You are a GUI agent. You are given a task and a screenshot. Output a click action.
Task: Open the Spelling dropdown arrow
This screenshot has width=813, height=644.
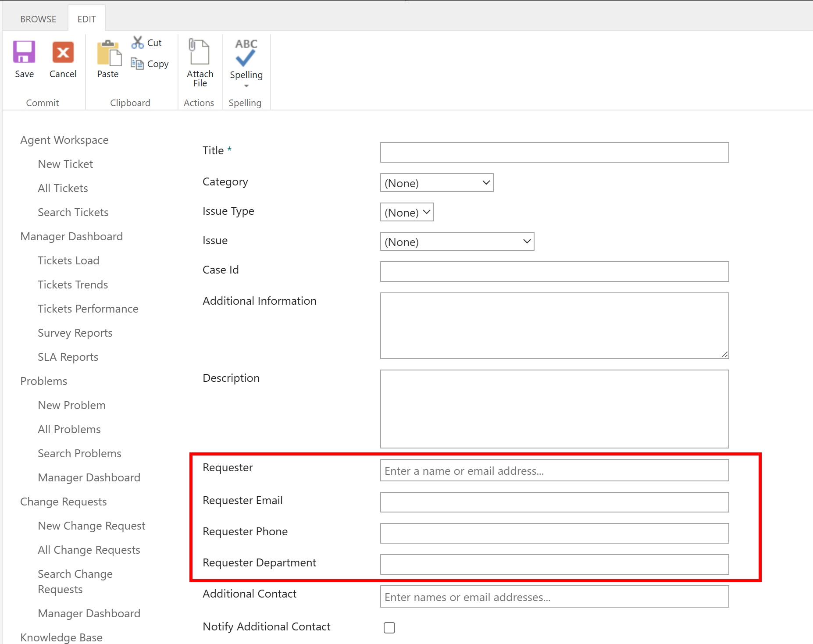(246, 86)
